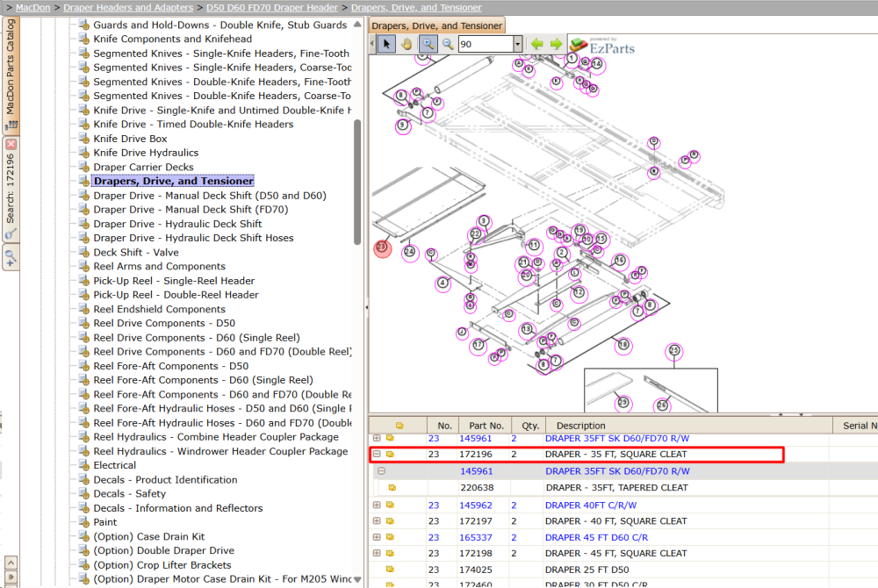Select Paint tree item
Image resolution: width=878 pixels, height=588 pixels.
click(104, 522)
